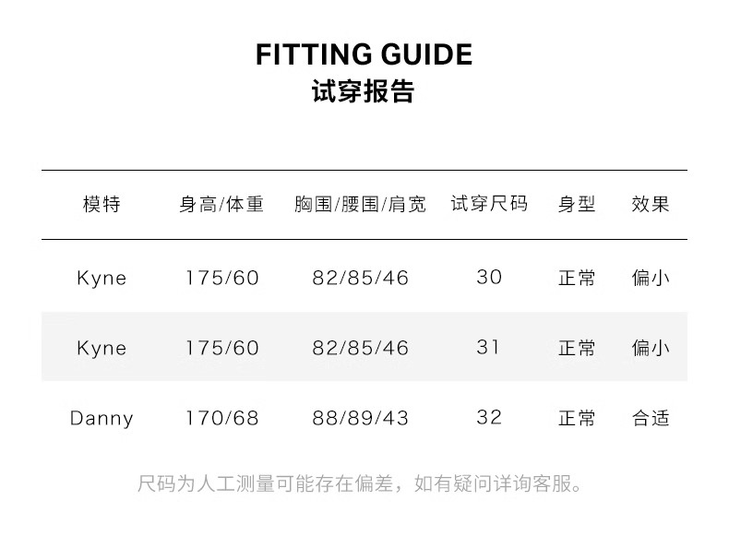Select the 身型 column header
The width and height of the screenshot is (729, 560).
pyautogui.click(x=577, y=205)
